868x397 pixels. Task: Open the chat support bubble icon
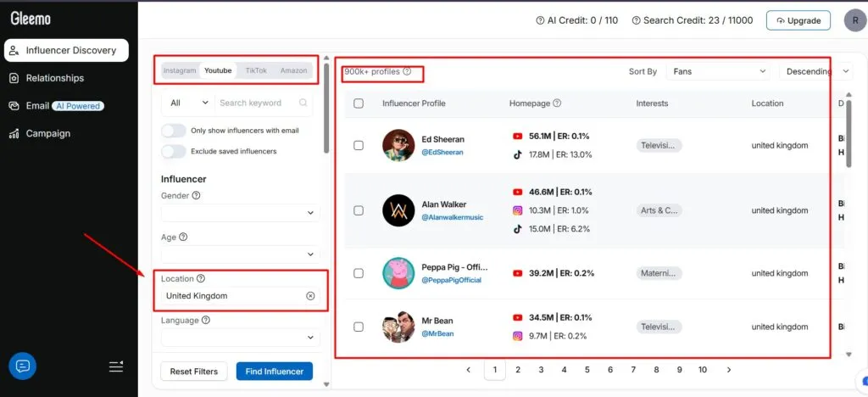coord(22,366)
